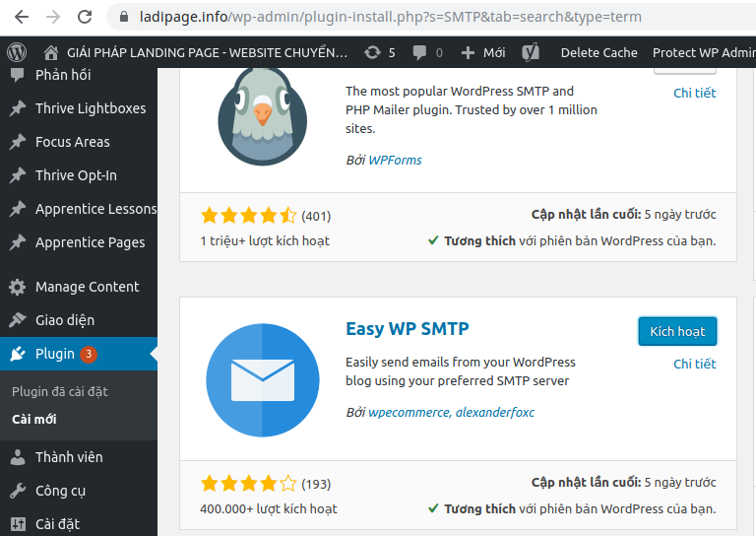Open Protect WP Admin menu
Viewport: 756px width, 536px height.
[x=704, y=52]
